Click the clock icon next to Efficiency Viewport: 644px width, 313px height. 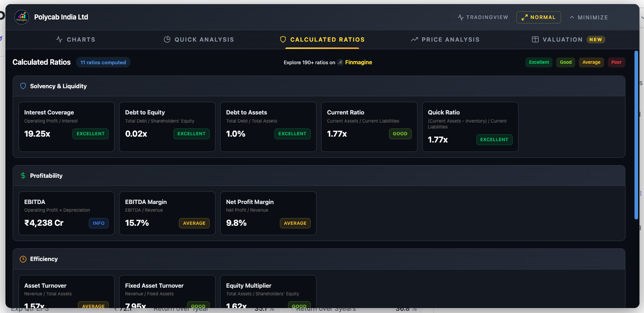[23, 259]
